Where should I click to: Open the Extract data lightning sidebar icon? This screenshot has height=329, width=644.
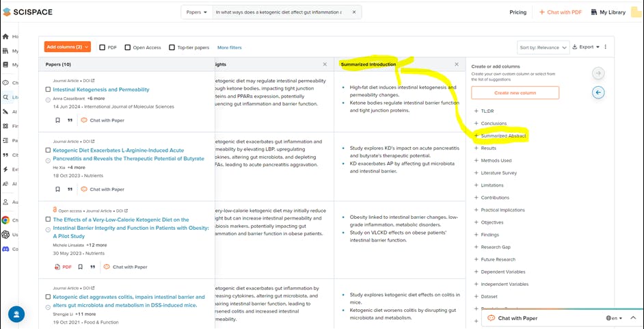tap(5, 169)
